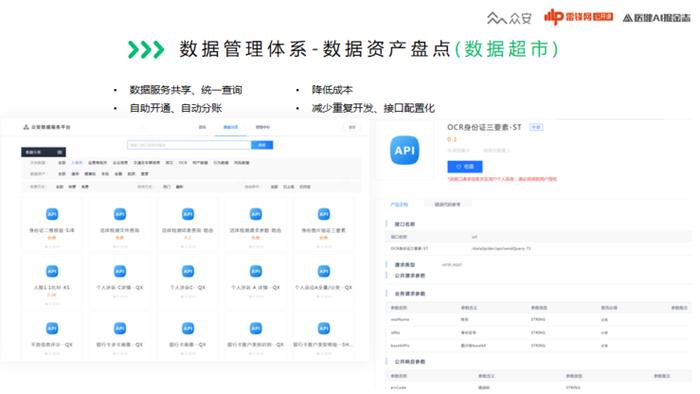
Task: Click the API icon above 个人涉诉 A 详情 - QX
Action: click(256, 271)
